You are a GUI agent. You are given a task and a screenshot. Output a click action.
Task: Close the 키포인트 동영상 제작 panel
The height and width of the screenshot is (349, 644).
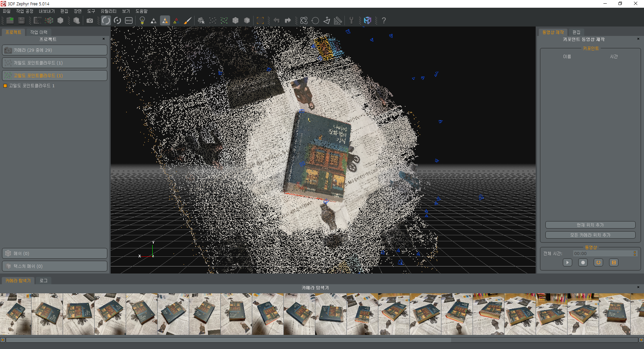click(638, 39)
